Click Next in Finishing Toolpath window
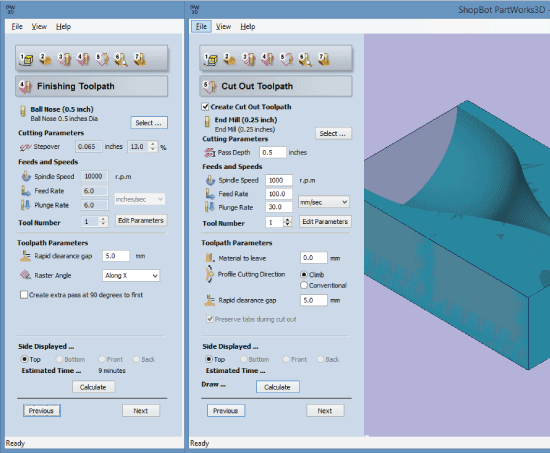550x453 pixels. coord(141,411)
